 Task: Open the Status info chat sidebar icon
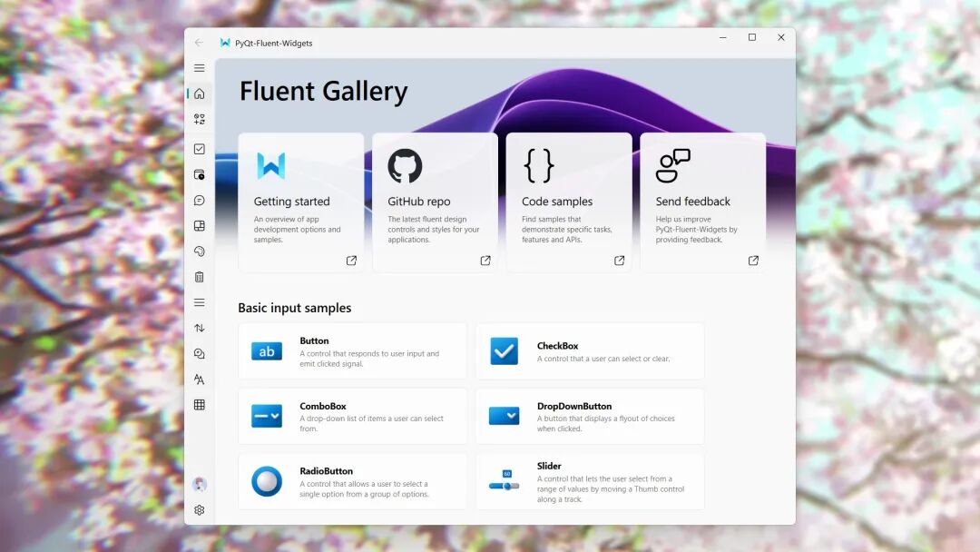(x=200, y=354)
